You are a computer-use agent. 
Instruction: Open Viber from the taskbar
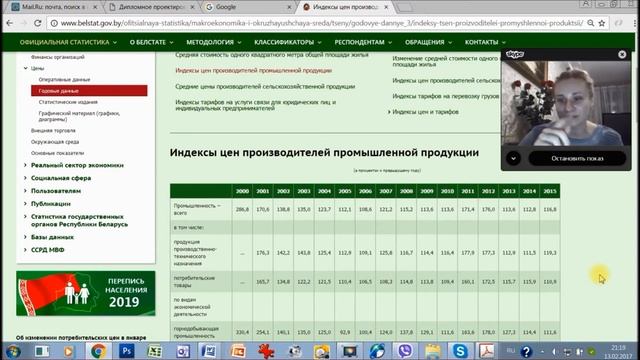click(x=405, y=351)
